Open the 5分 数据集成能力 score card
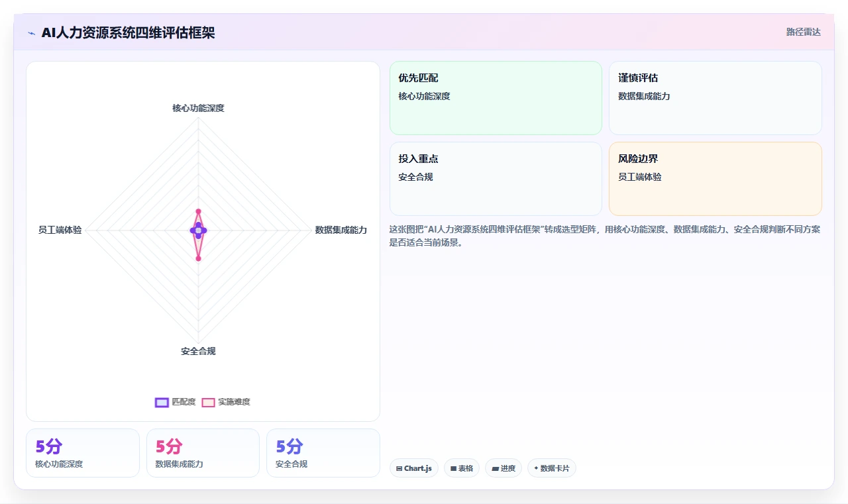848x504 pixels. click(x=203, y=453)
